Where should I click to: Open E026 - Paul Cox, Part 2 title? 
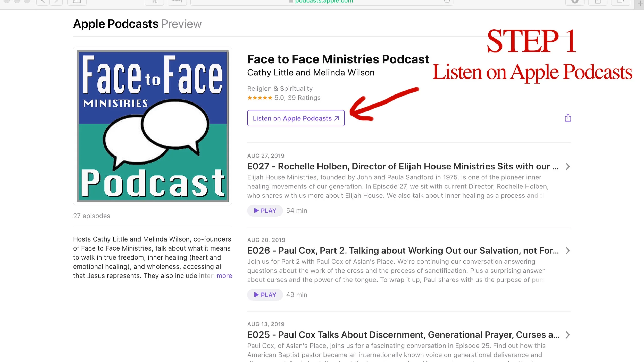tap(403, 251)
